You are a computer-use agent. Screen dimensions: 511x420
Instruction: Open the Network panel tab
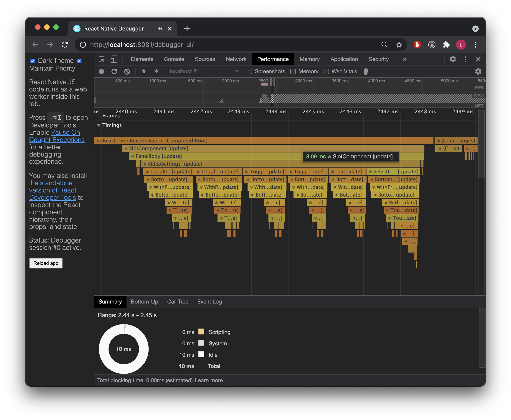tap(236, 59)
